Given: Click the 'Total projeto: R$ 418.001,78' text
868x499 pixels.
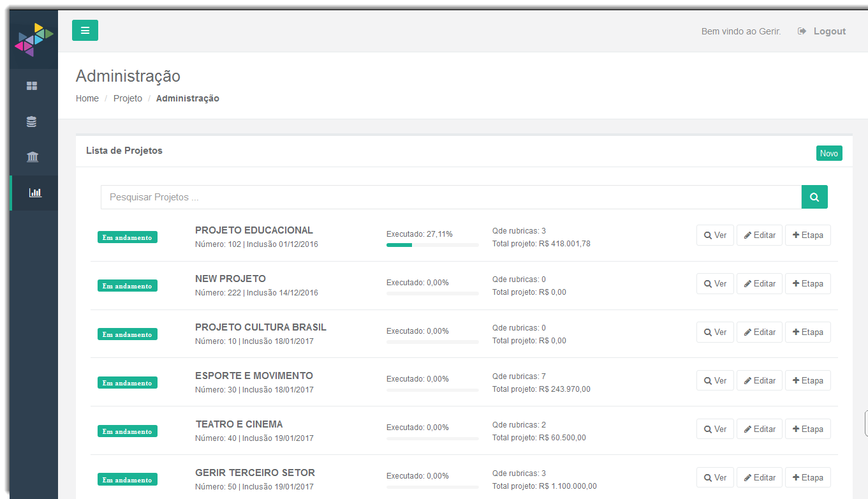Looking at the screenshot, I should (x=541, y=244).
